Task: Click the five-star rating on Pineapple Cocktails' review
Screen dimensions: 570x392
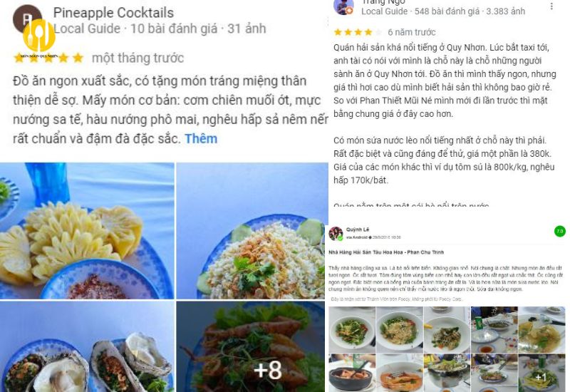Action: 48,58
